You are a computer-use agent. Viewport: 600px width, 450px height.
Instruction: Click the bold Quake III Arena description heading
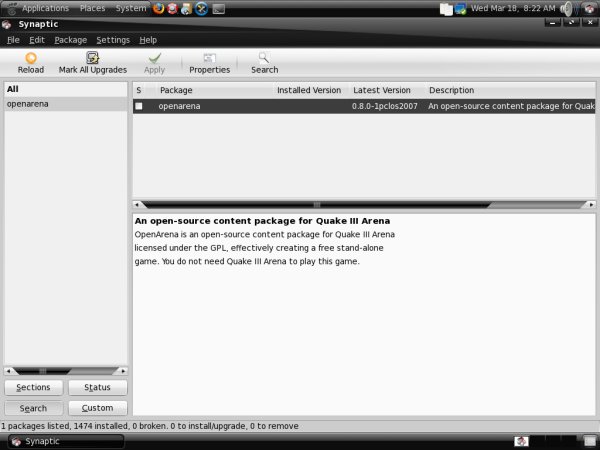[x=262, y=221]
